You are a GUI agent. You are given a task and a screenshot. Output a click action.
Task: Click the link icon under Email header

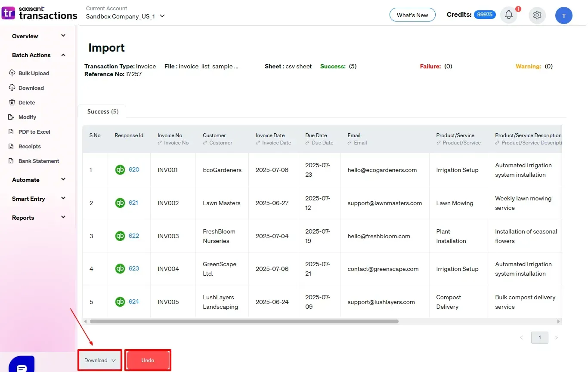coord(350,143)
